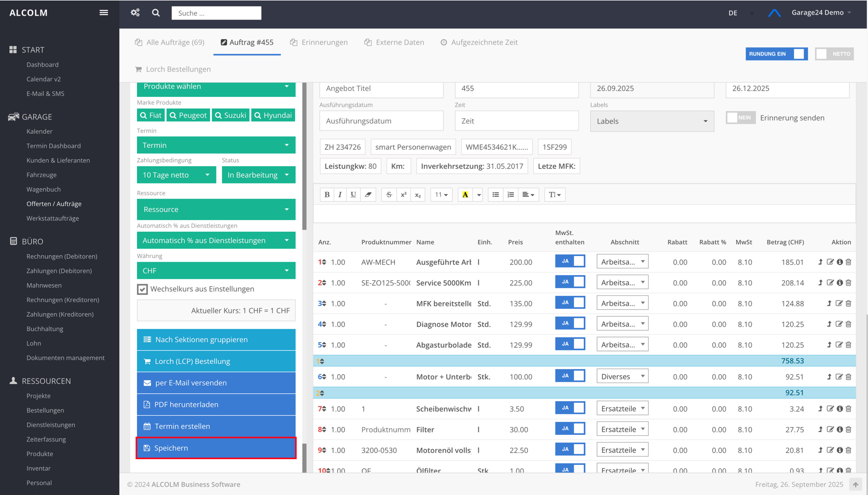
Task: Click the scroll-to-top arrow in footer
Action: [x=855, y=485]
